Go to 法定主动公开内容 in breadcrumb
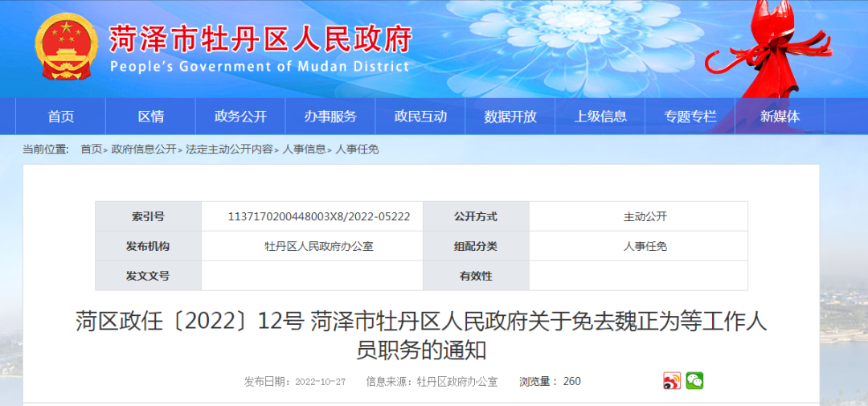Screen dimensions: 868x406 point(229,149)
